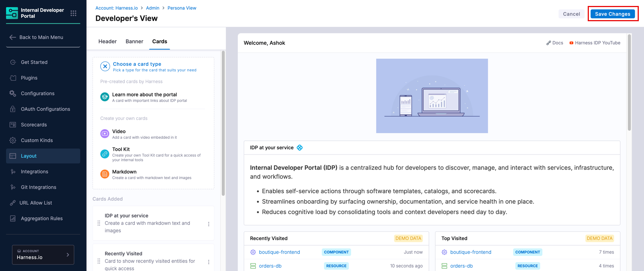
Task: Click the Configurations gear icon
Action: [x=13, y=93]
